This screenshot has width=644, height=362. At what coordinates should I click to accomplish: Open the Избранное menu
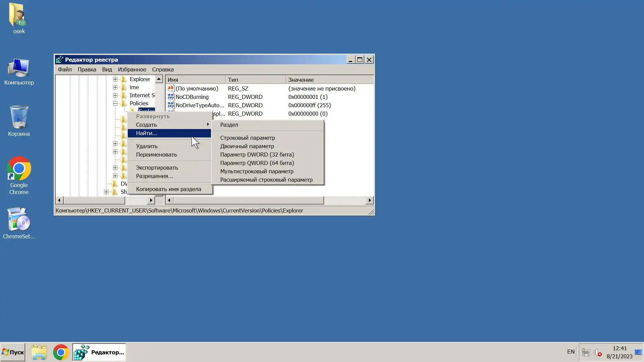click(132, 69)
